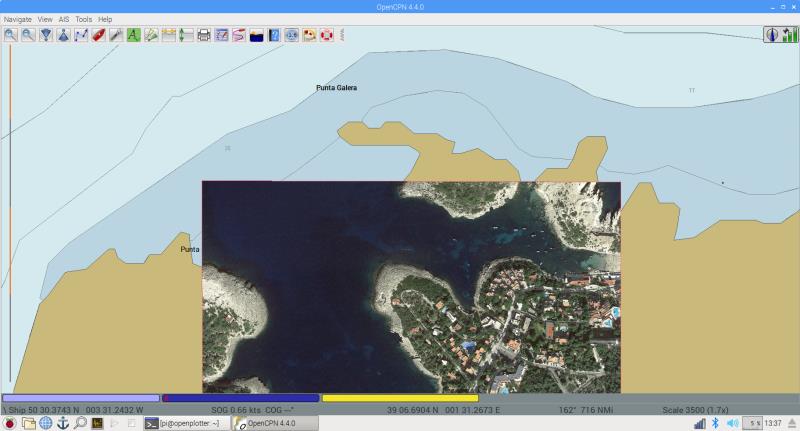Click the Zoom Out magnifier icon

coord(28,35)
